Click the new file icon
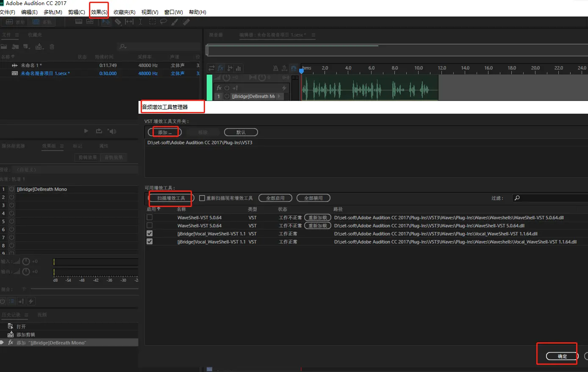The image size is (588, 372). [27, 47]
